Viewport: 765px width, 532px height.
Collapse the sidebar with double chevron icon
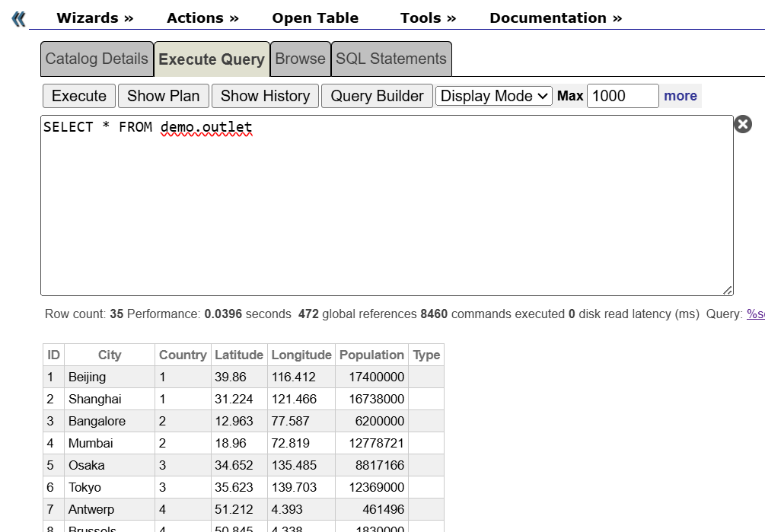(x=18, y=19)
